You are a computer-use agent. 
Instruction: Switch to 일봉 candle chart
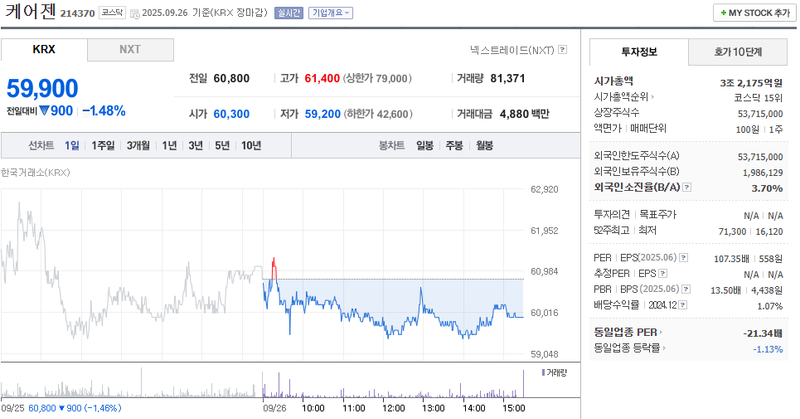pyautogui.click(x=424, y=145)
